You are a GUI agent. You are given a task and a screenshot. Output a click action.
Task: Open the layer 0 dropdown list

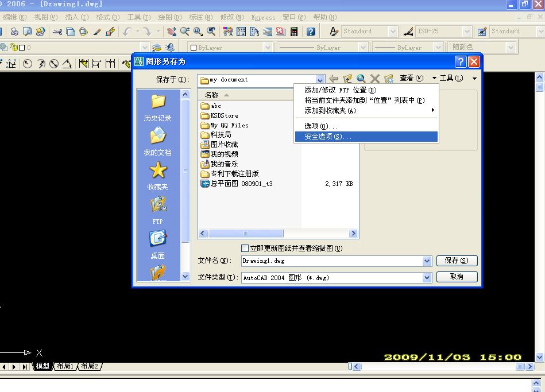click(x=145, y=47)
